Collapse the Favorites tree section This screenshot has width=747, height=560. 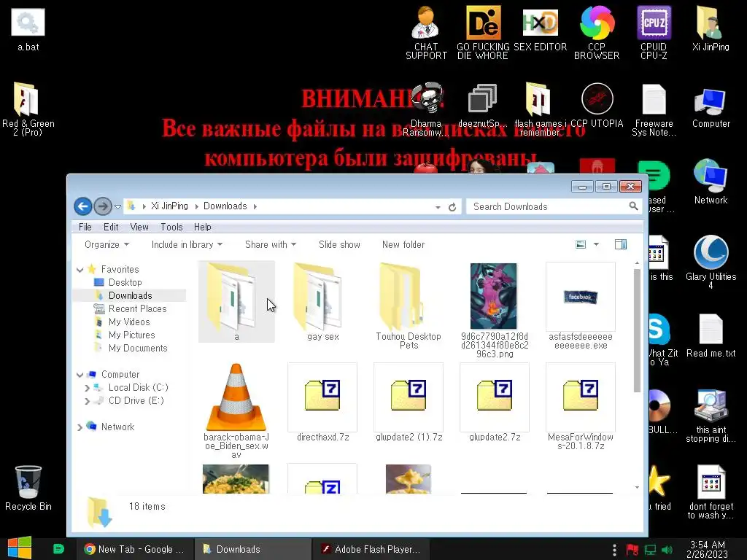coord(80,270)
